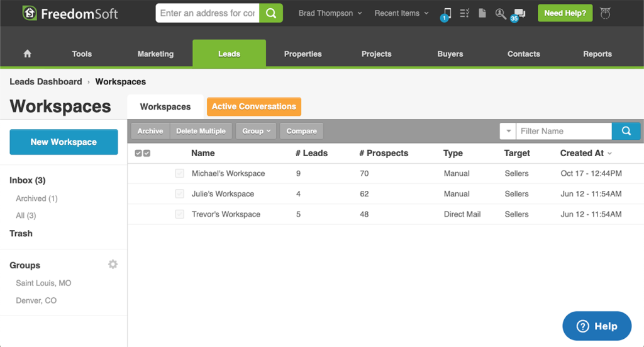Open chat messages icon showing 35
Image resolution: width=644 pixels, height=347 pixels.
pos(519,14)
